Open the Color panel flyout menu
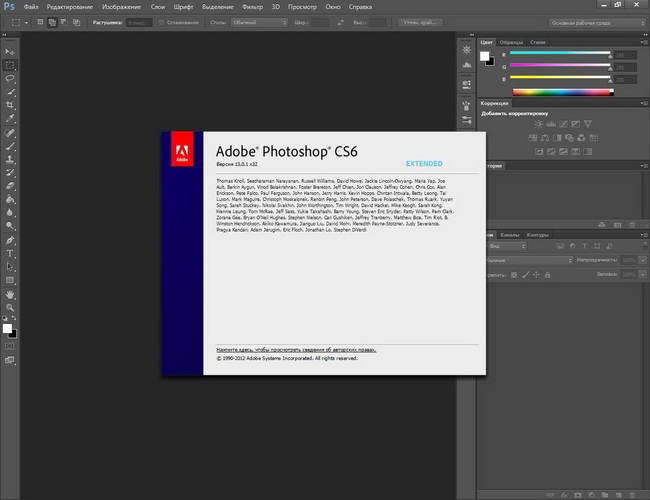650x500 pixels. [x=643, y=42]
